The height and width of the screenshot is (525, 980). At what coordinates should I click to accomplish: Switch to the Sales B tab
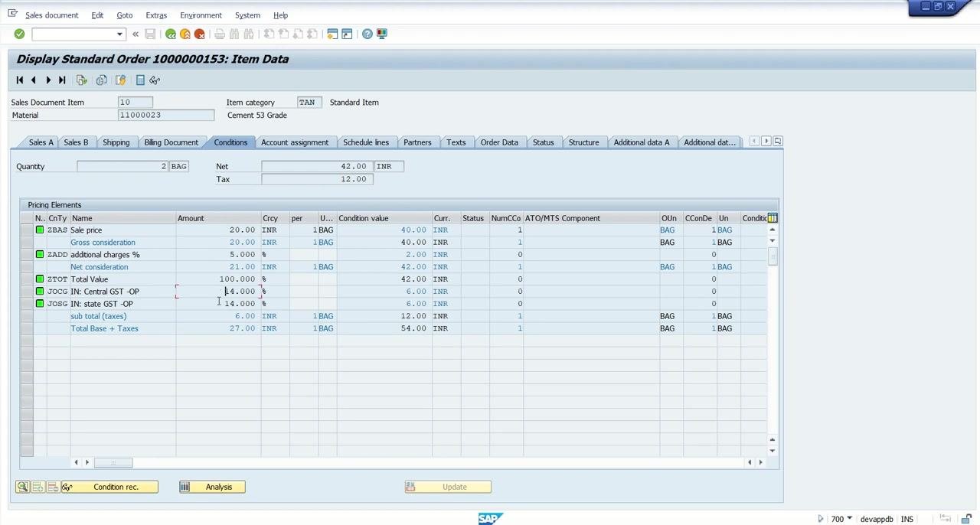(x=76, y=142)
